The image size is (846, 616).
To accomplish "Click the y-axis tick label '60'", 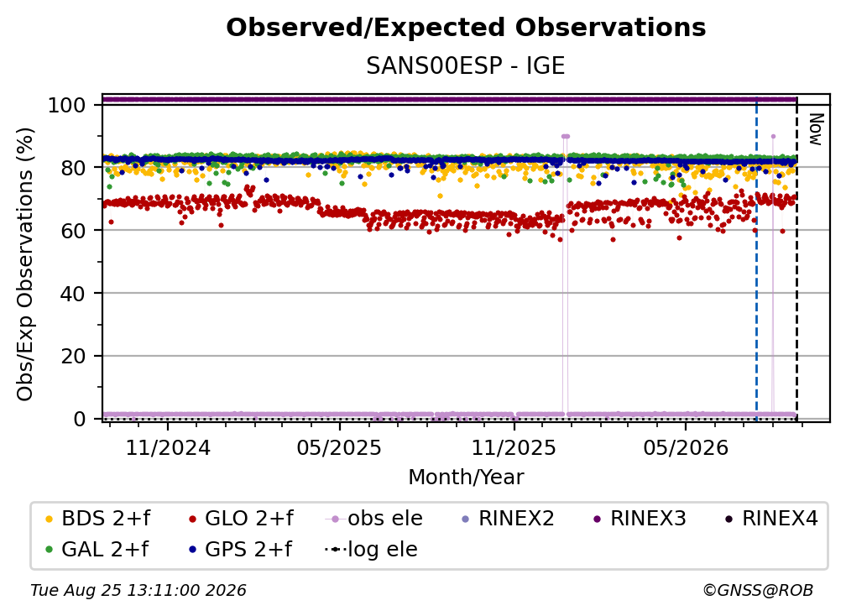I will click(x=73, y=231).
